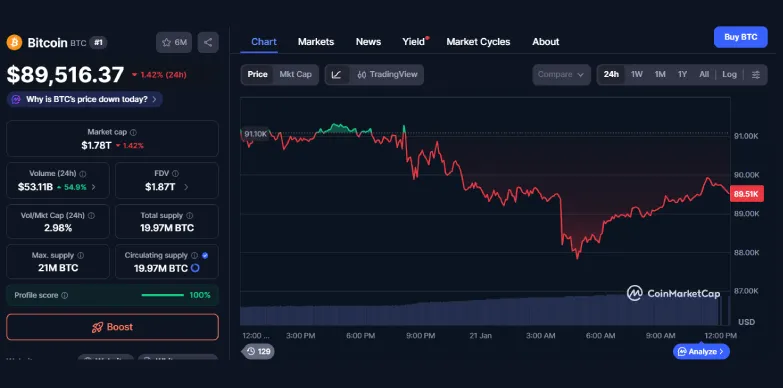Click the Analyze button below the chart
This screenshot has width=783, height=388.
pyautogui.click(x=701, y=352)
